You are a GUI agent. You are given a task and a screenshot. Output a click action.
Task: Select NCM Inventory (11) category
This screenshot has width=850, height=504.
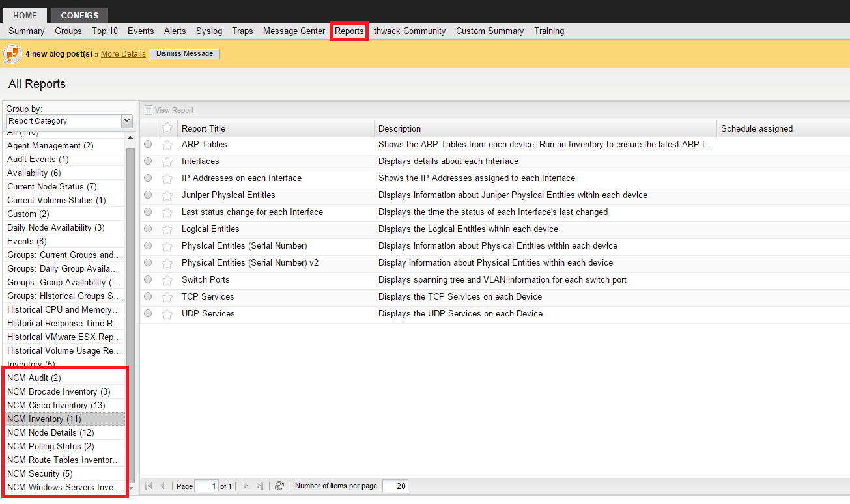pyautogui.click(x=64, y=419)
